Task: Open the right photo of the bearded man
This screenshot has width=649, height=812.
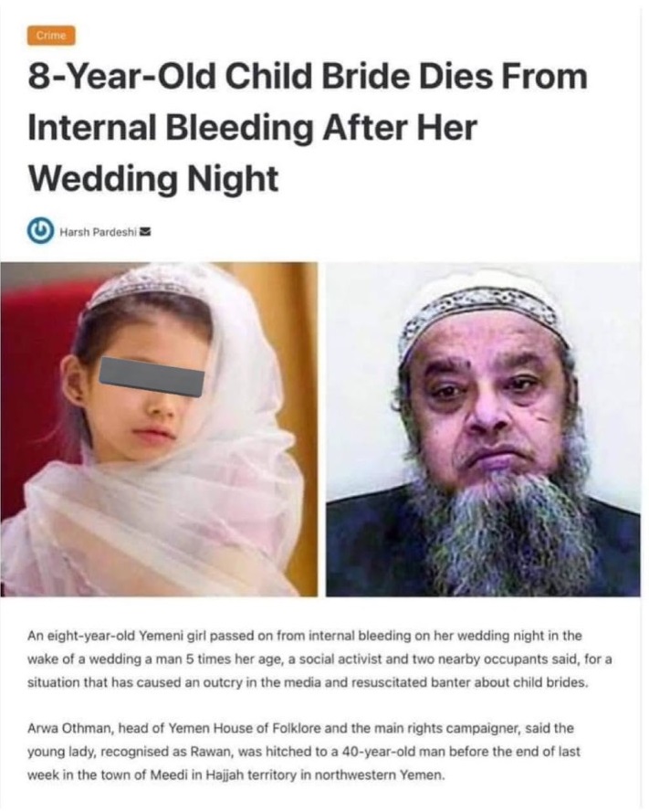Action: 483,429
